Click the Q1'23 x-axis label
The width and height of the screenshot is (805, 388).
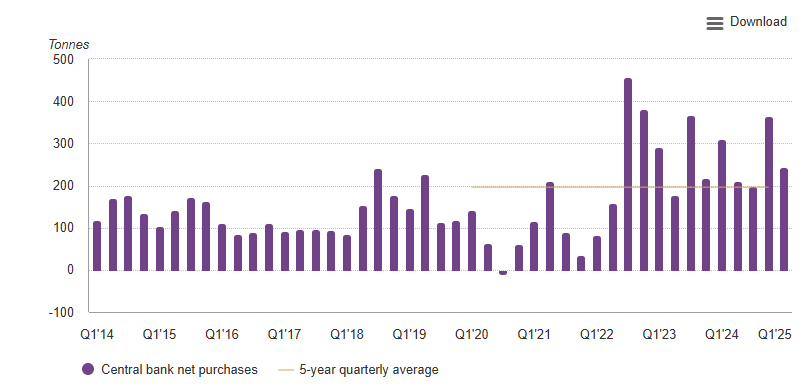pyautogui.click(x=659, y=335)
